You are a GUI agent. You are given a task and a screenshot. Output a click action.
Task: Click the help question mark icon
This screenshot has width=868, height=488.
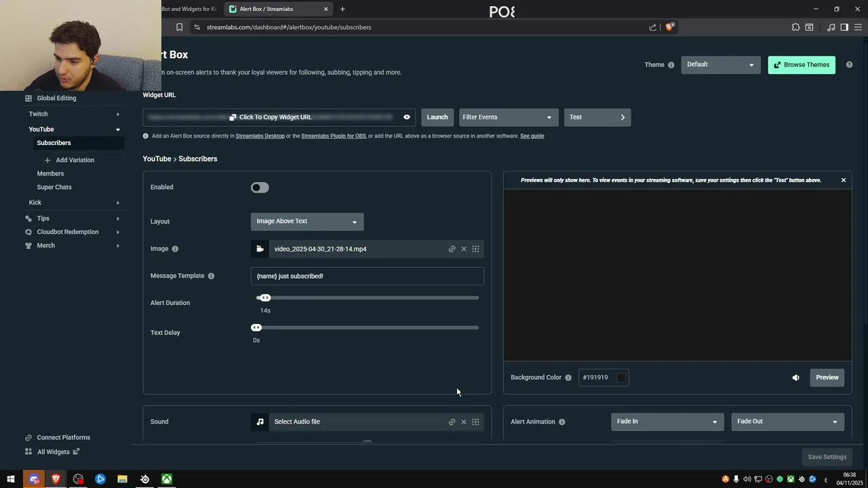tap(849, 65)
